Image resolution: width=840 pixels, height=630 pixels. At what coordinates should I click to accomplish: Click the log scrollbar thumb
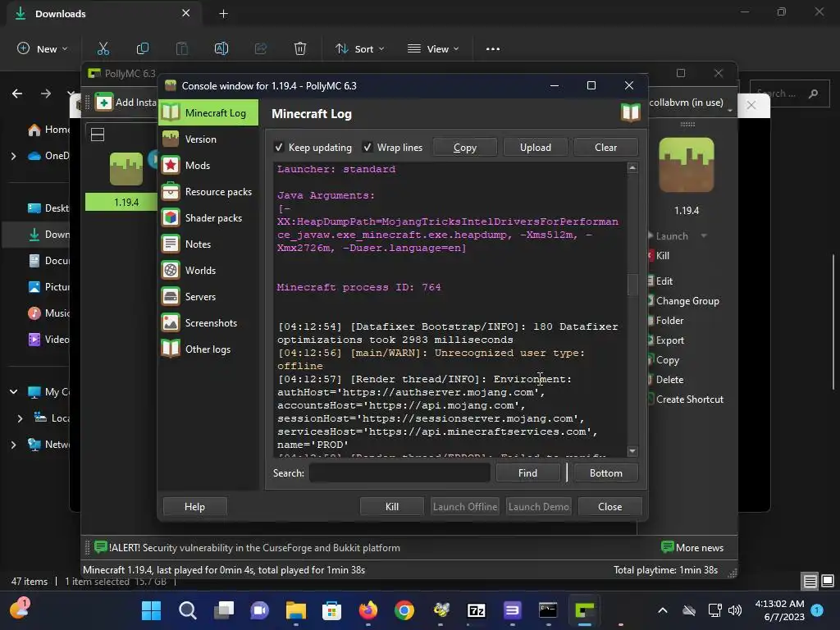(632, 285)
